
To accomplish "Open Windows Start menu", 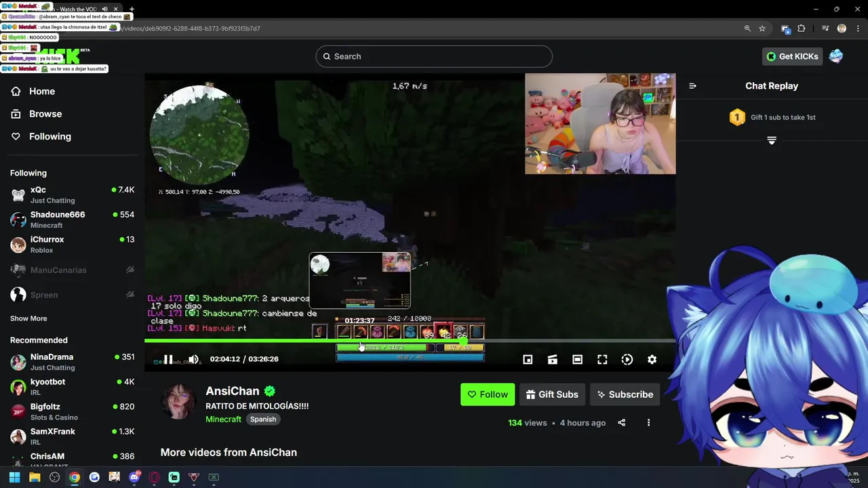I will (14, 477).
